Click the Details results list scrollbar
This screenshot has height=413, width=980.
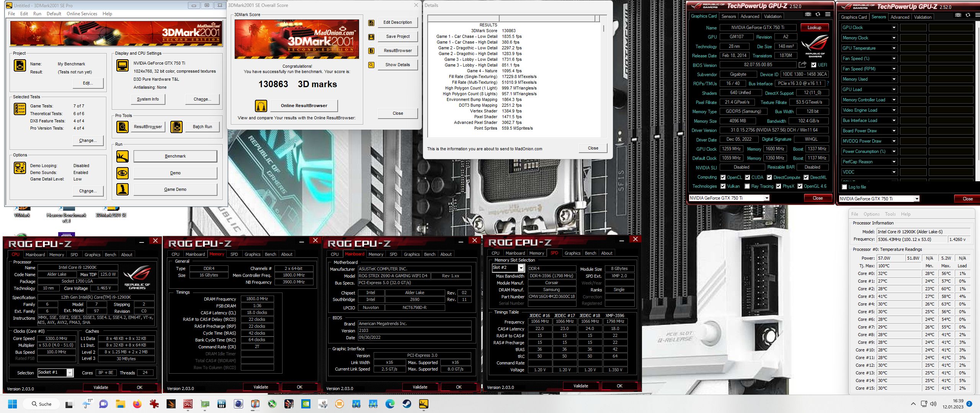(604, 76)
